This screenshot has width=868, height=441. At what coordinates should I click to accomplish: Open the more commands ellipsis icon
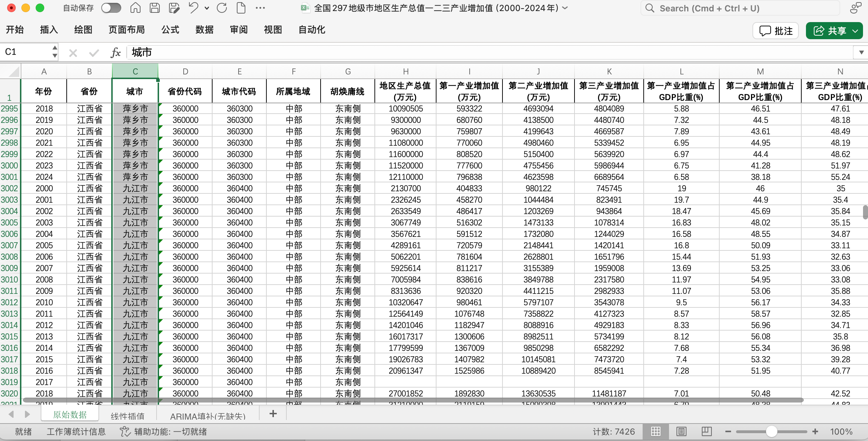pyautogui.click(x=260, y=8)
